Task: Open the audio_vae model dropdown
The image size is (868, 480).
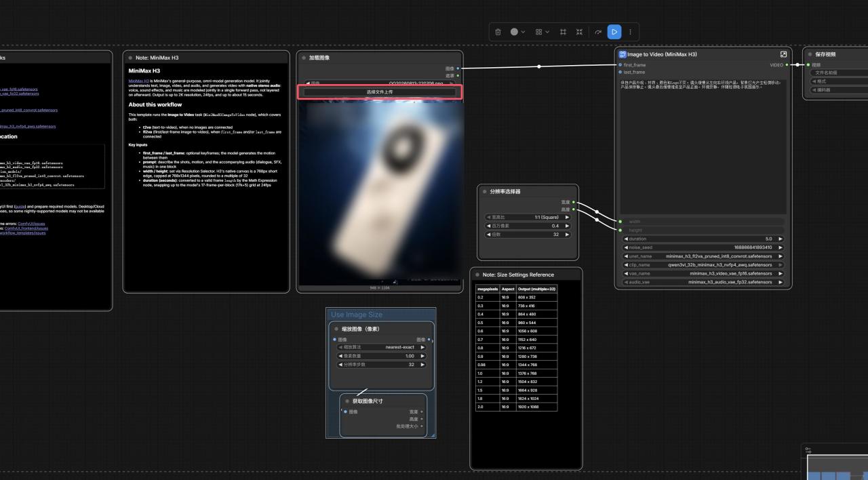Action: point(703,282)
